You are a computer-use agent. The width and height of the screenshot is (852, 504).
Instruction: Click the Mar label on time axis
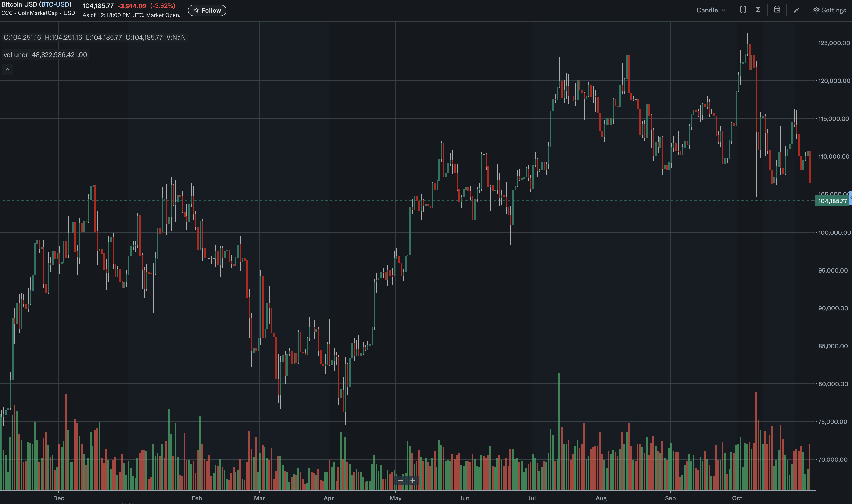260,498
